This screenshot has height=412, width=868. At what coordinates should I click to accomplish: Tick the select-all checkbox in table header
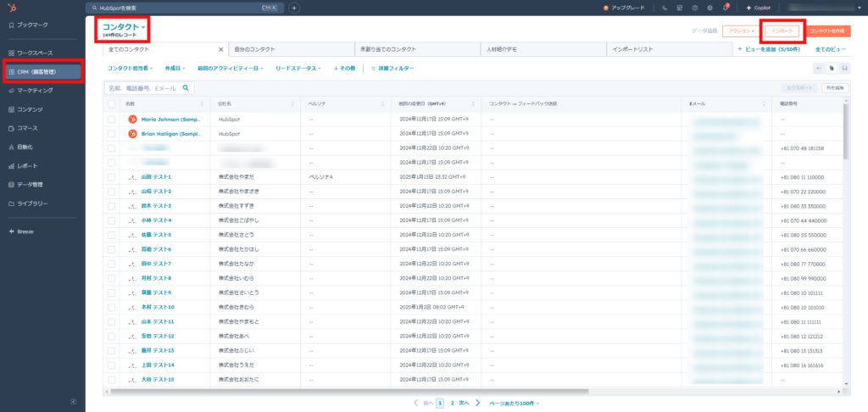click(112, 103)
